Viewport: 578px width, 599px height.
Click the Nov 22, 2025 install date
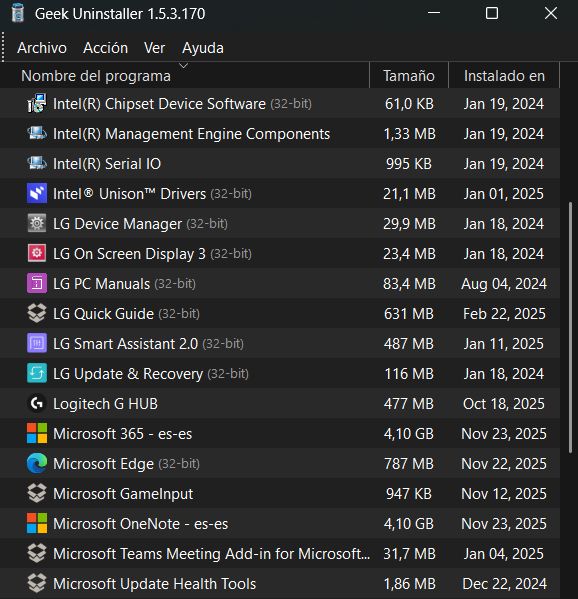504,464
